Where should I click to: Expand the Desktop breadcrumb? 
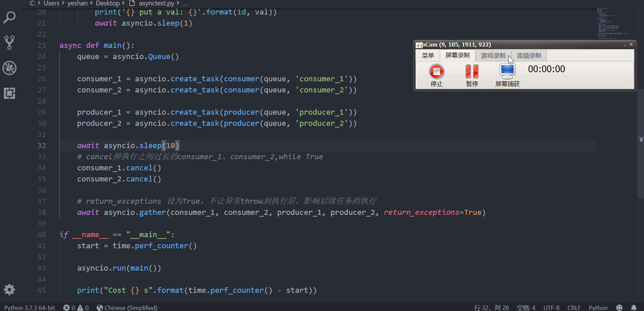pos(108,3)
